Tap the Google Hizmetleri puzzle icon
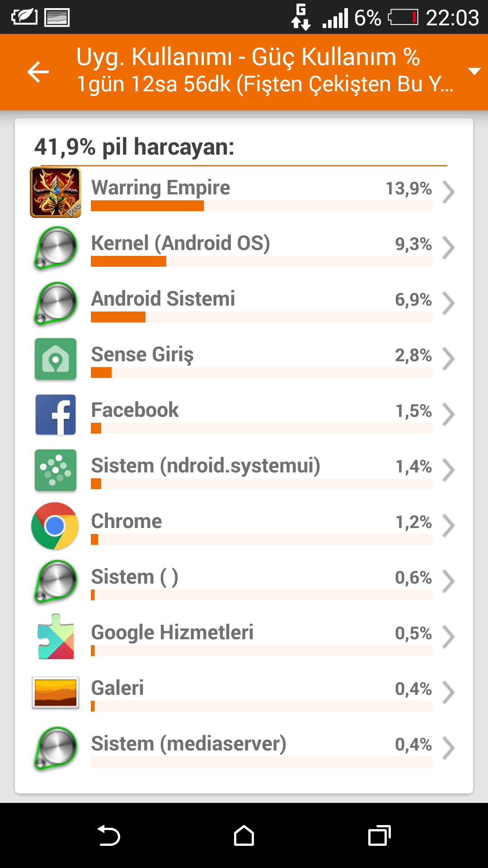The height and width of the screenshot is (868, 488). pyautogui.click(x=56, y=637)
